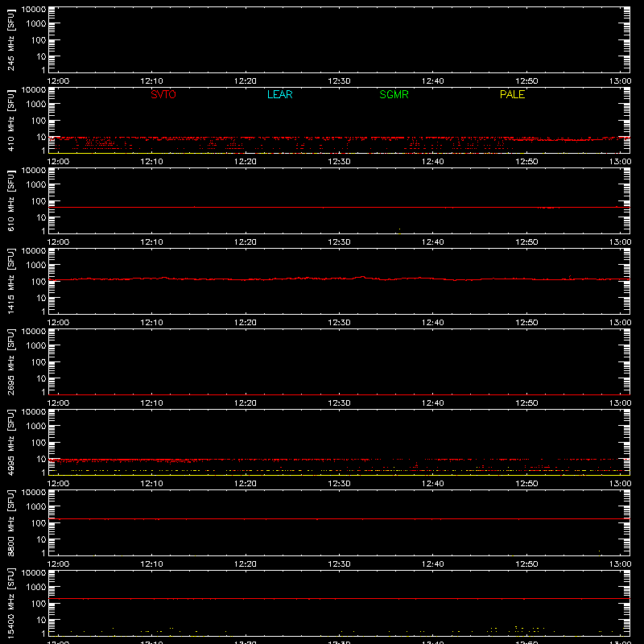
Task: Select the 2695 MHz [SFU] axis title
Action: click(10, 361)
